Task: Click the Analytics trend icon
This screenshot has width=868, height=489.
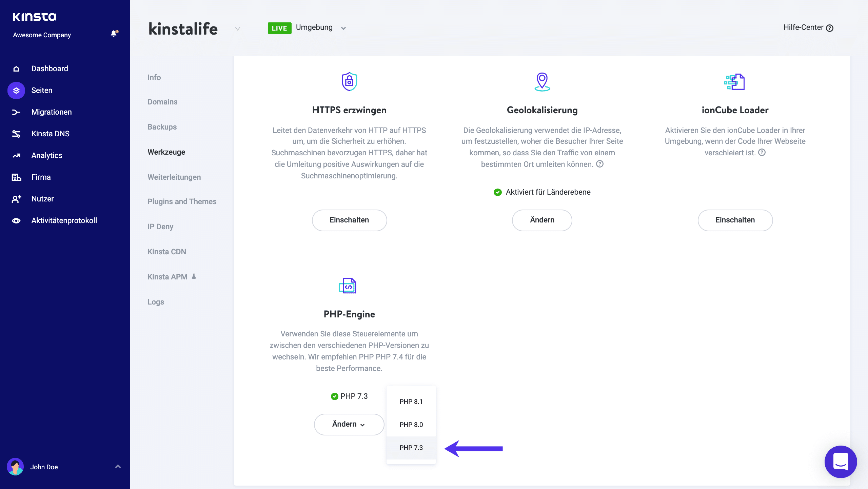Action: point(16,156)
